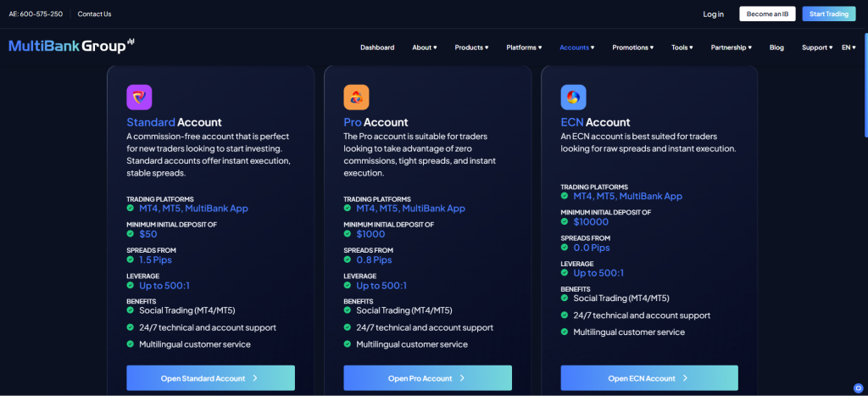The height and width of the screenshot is (396, 868).
Task: Open the EN language selector
Action: (849, 47)
